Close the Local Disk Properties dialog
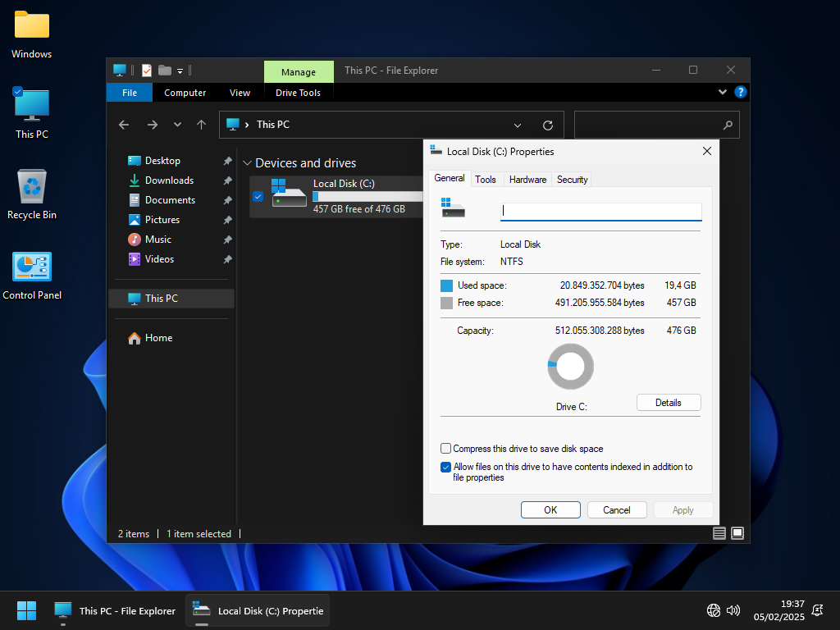The image size is (840, 630). (x=706, y=152)
